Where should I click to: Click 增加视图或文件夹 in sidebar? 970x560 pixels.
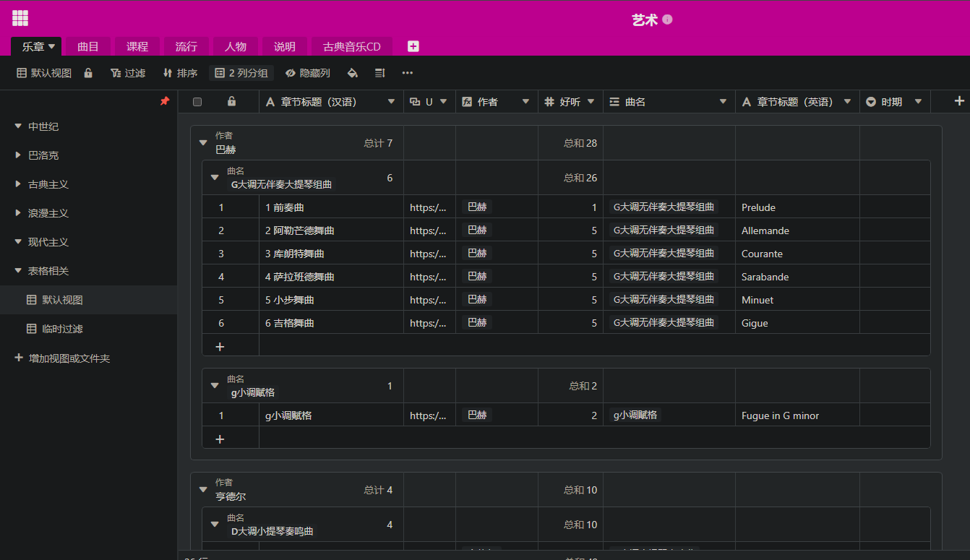(69, 358)
